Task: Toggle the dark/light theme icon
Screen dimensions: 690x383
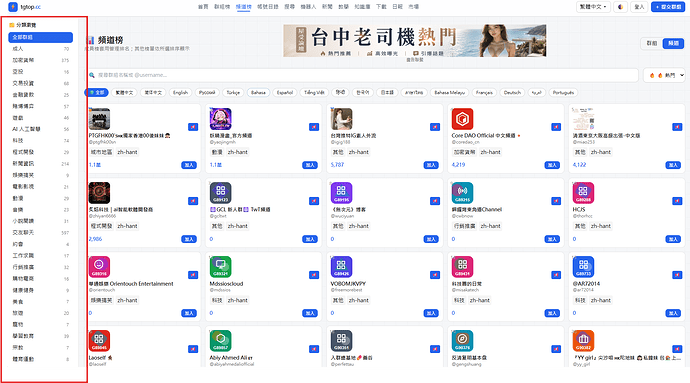Action: coord(620,7)
